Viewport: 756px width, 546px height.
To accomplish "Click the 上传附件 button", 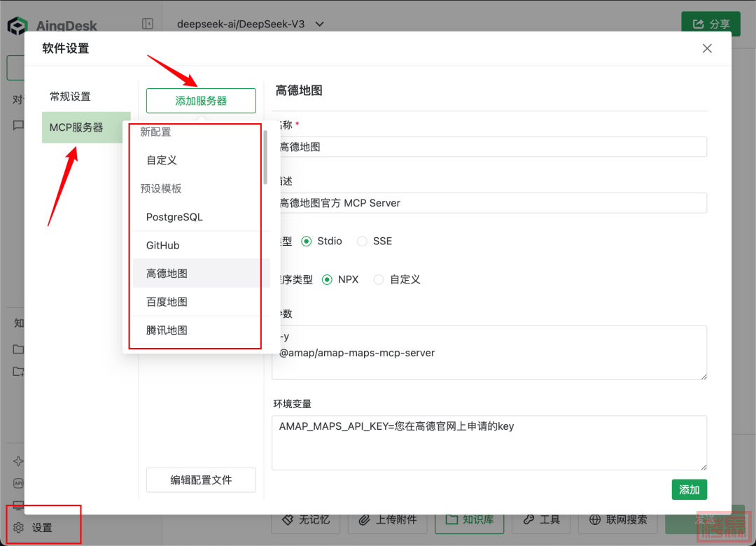I will pyautogui.click(x=387, y=520).
